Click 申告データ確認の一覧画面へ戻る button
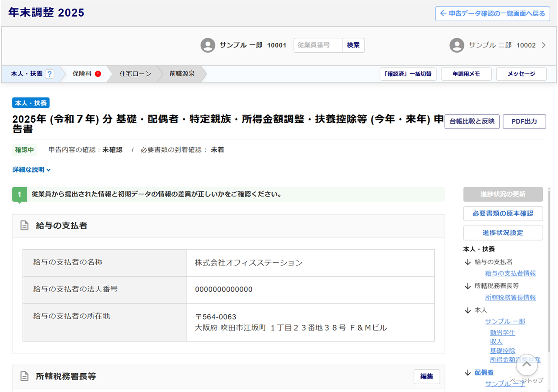The width and height of the screenshot is (558, 392). [x=492, y=14]
